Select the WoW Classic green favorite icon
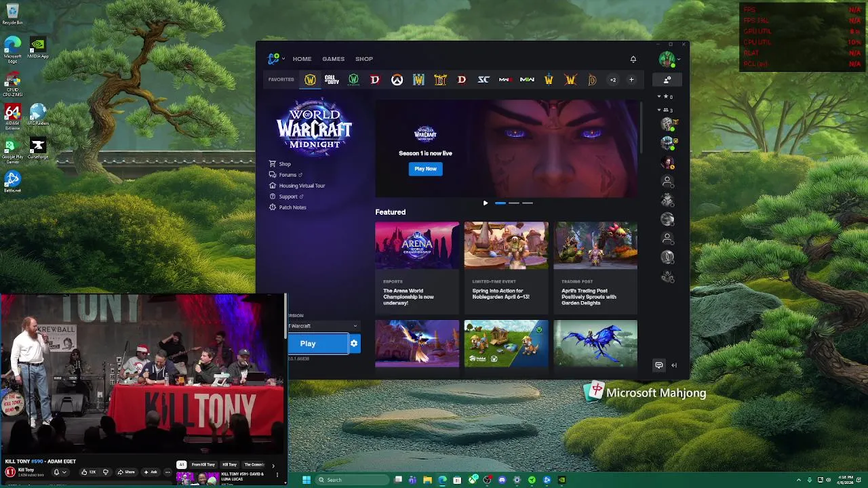The height and width of the screenshot is (488, 868). (353, 79)
